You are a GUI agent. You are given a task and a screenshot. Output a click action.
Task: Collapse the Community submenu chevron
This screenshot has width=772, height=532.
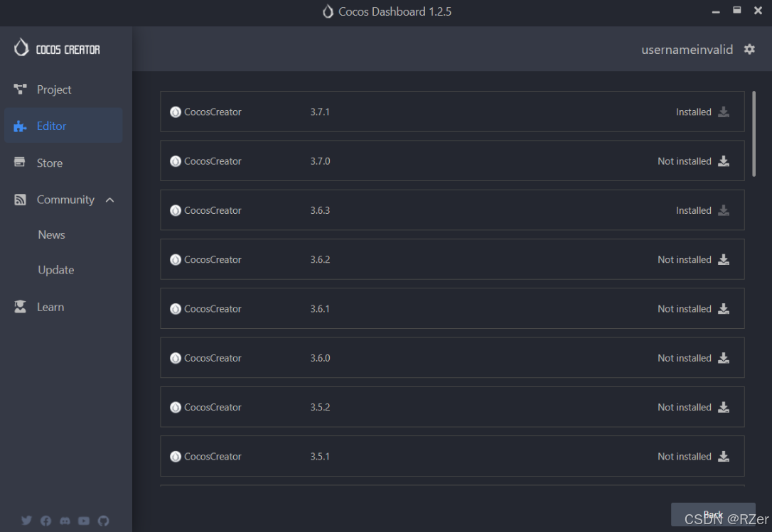tap(109, 200)
